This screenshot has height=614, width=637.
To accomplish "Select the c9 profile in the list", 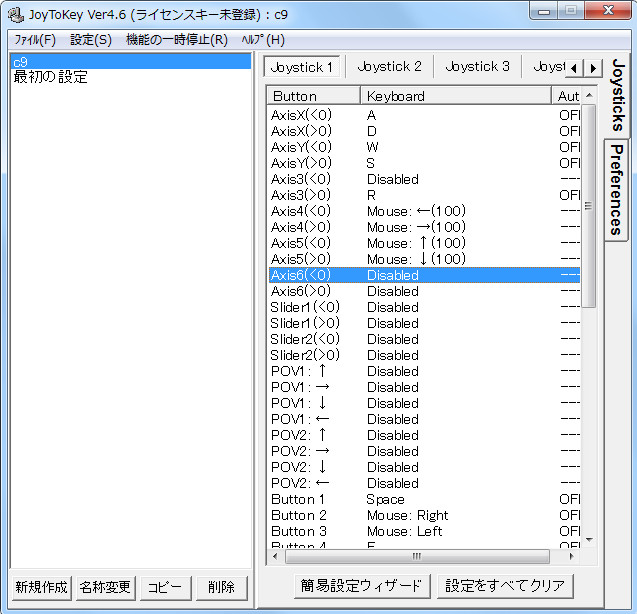I will [x=131, y=62].
